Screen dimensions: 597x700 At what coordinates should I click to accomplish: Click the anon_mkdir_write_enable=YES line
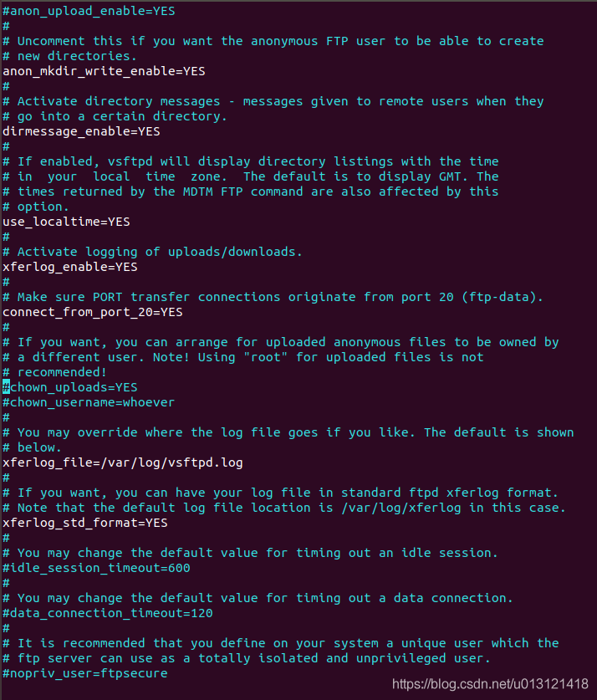click(104, 71)
